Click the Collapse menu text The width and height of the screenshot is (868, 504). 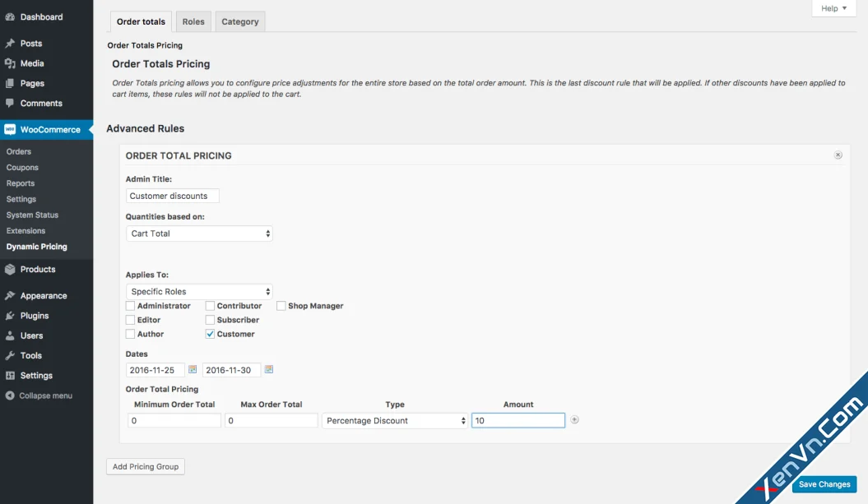(45, 395)
